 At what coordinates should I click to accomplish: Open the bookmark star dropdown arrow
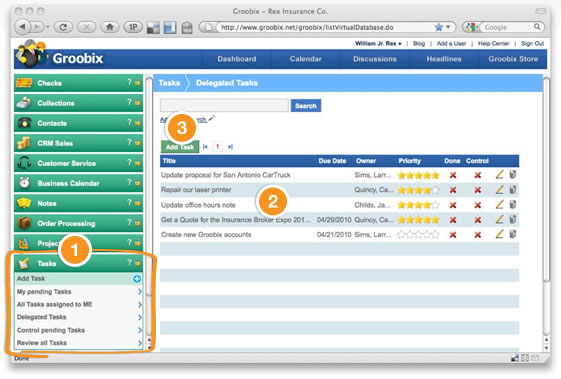click(448, 27)
